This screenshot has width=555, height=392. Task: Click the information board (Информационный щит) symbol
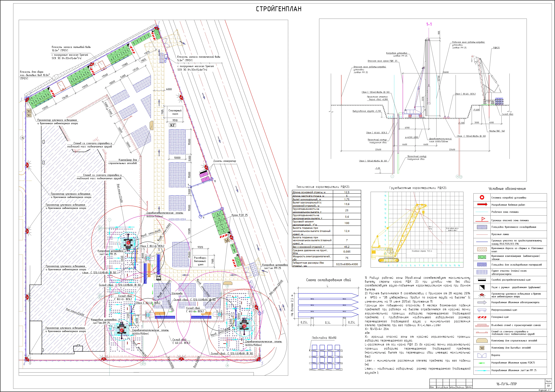[x=482, y=310]
